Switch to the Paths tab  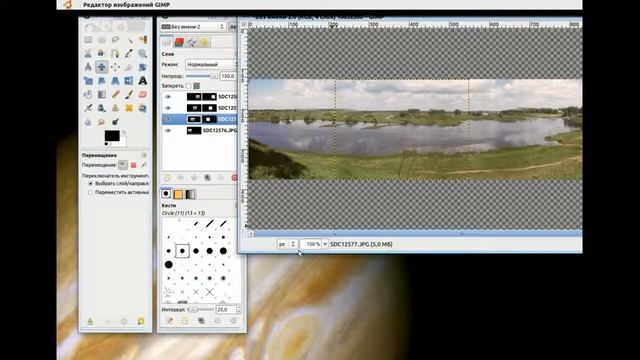click(191, 42)
